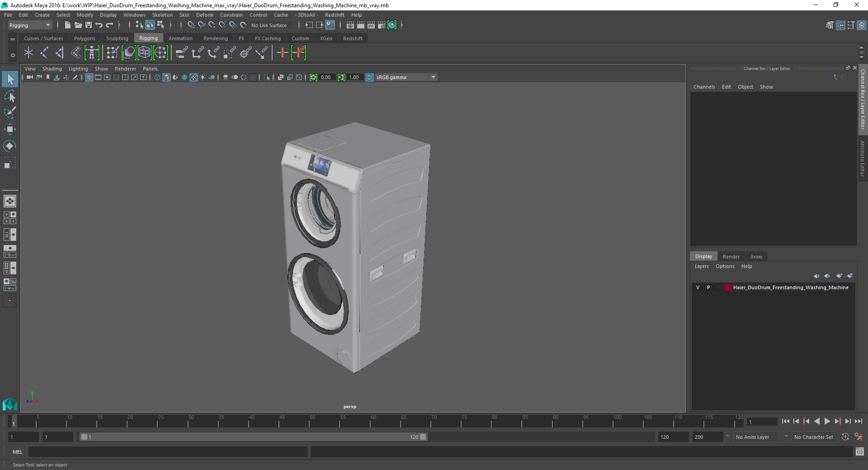Click the No Live Surface field
The height and width of the screenshot is (470, 868).
pos(271,25)
